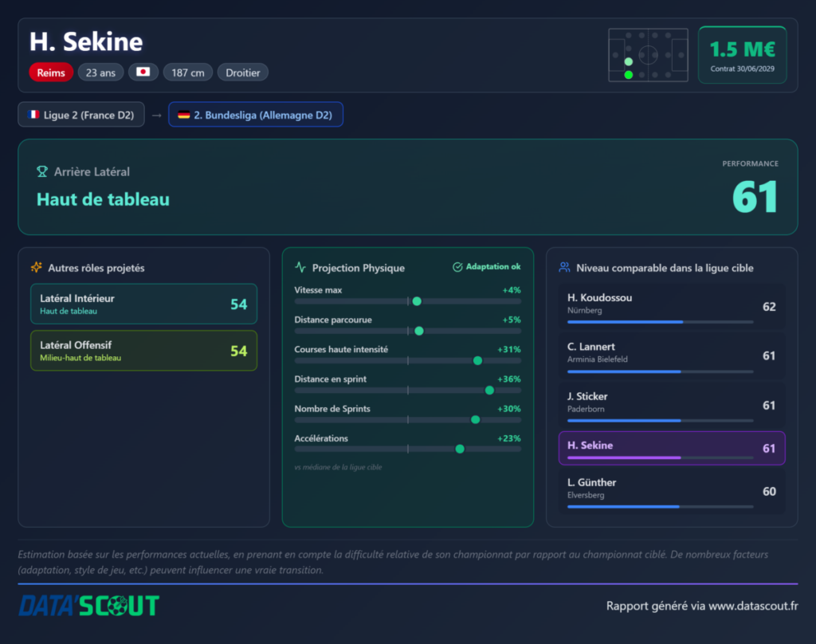The image size is (816, 644).
Task: Click the 187 cm height pill
Action: point(188,73)
